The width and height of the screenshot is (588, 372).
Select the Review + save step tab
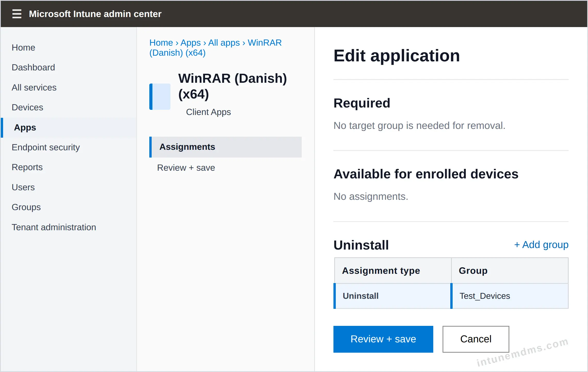[186, 168]
